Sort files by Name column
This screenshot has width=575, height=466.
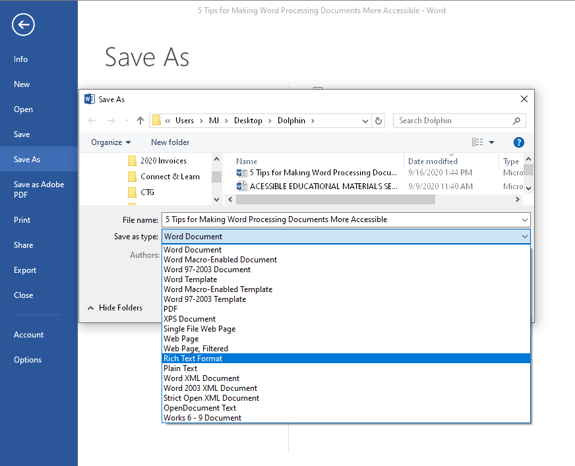(246, 161)
